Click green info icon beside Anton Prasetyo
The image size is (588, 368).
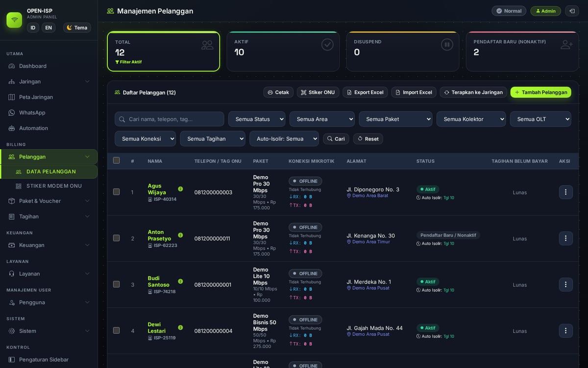180,235
